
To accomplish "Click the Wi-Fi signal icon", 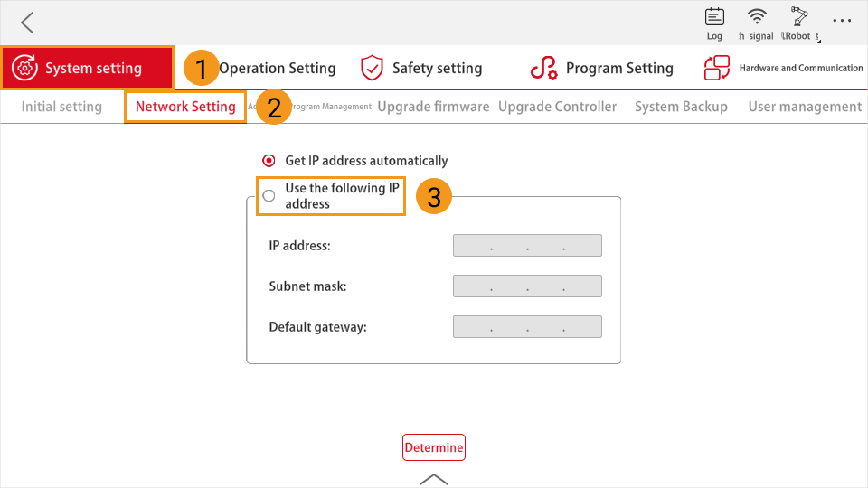I will pos(758,17).
